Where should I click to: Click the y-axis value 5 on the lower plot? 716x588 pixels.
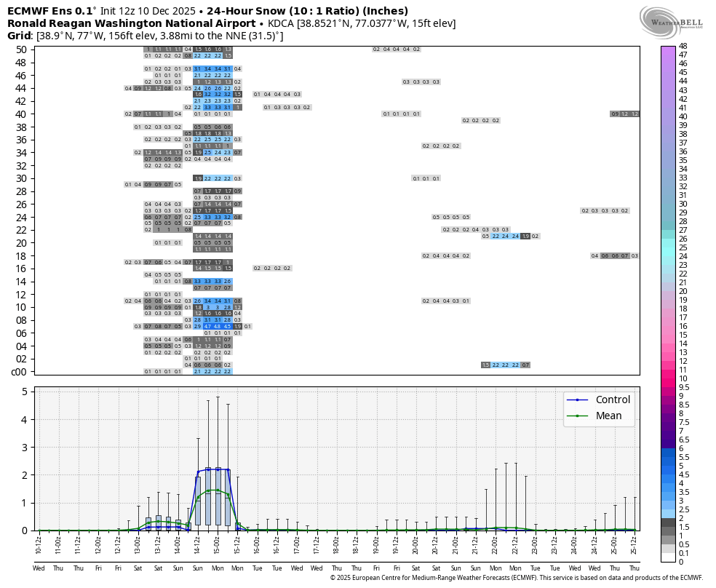tap(24, 392)
